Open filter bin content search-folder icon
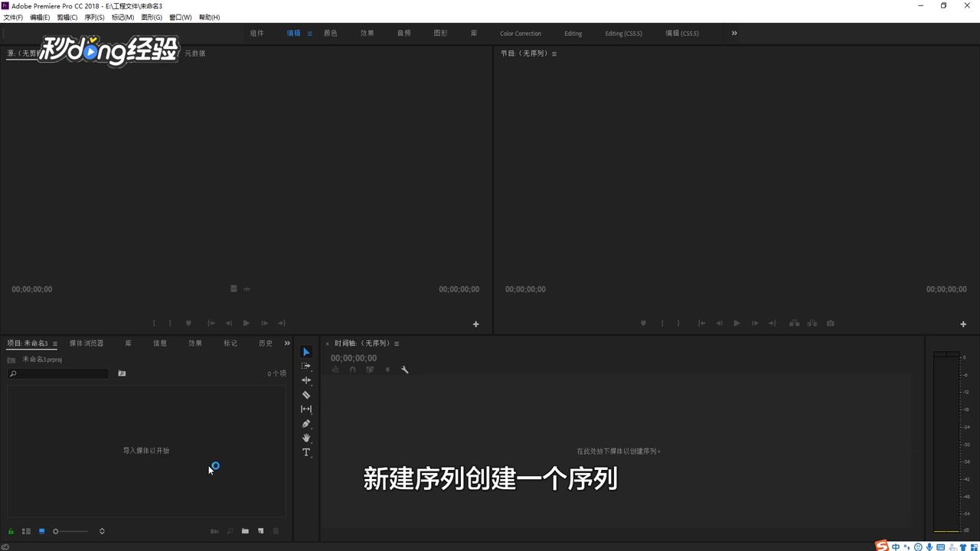This screenshot has height=551, width=980. pyautogui.click(x=122, y=373)
